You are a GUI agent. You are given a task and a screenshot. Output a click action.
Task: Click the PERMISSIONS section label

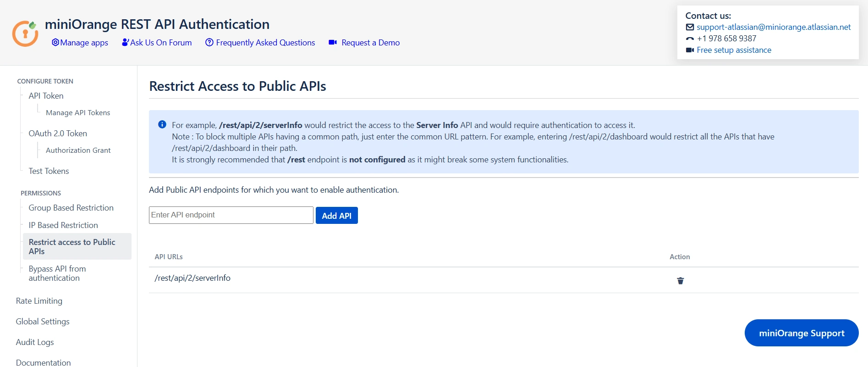pos(41,193)
